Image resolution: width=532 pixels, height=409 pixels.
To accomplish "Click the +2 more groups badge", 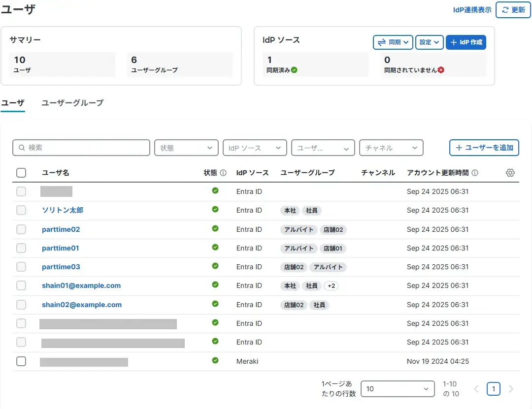I will [332, 286].
